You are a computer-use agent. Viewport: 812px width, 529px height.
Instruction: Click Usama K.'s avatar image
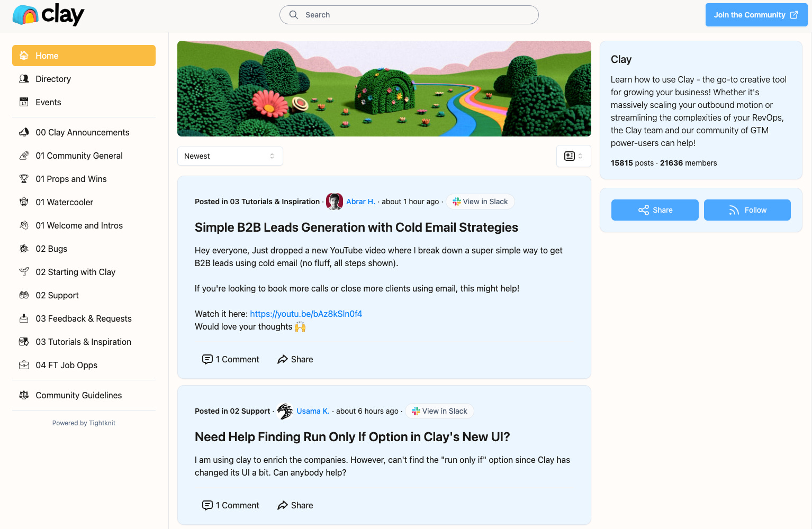click(285, 411)
